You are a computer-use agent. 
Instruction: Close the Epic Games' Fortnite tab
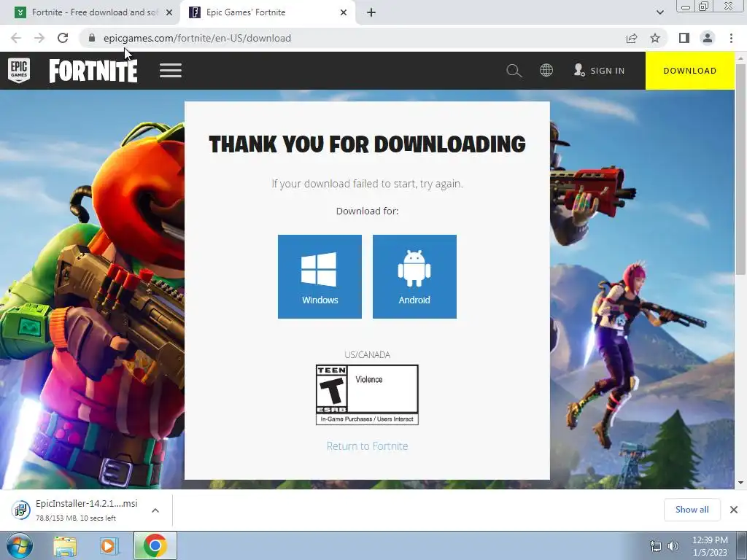pyautogui.click(x=344, y=12)
